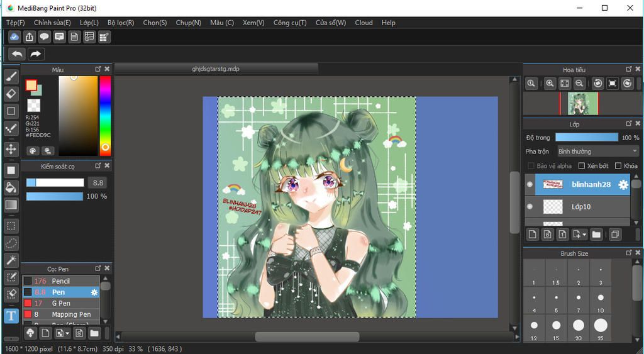Screen dimensions: 644x354
Task: Hide the Lớp10 layer visibility dot
Action: coord(530,206)
